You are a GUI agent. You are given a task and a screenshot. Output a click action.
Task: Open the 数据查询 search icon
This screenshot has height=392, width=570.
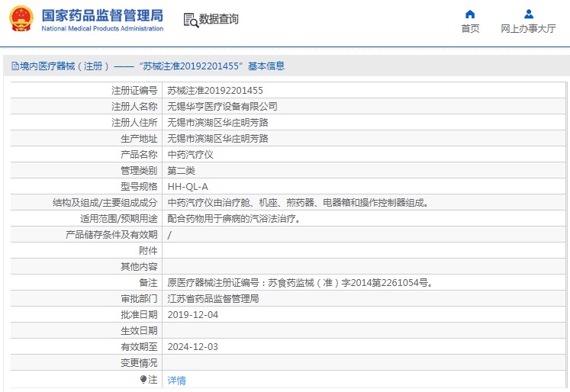[191, 20]
